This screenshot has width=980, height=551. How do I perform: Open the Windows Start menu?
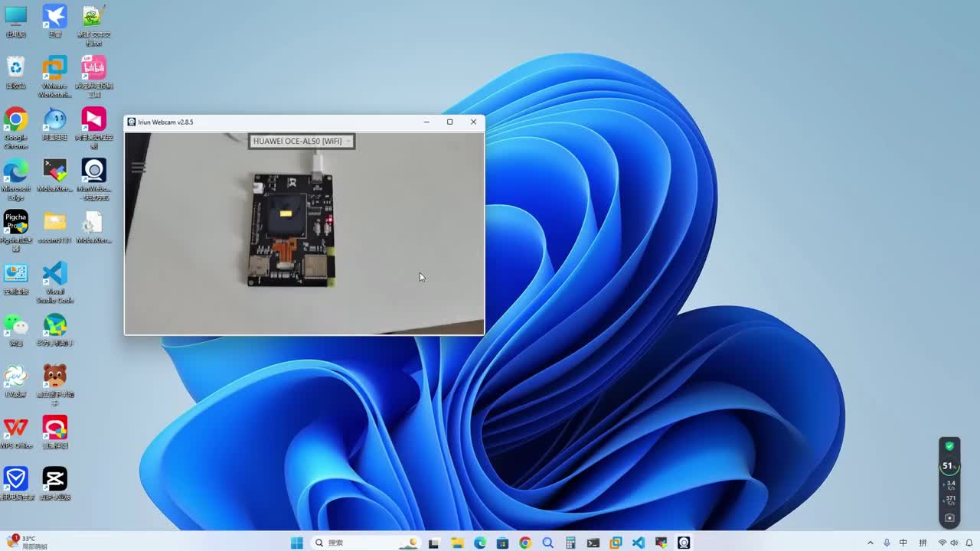click(297, 543)
